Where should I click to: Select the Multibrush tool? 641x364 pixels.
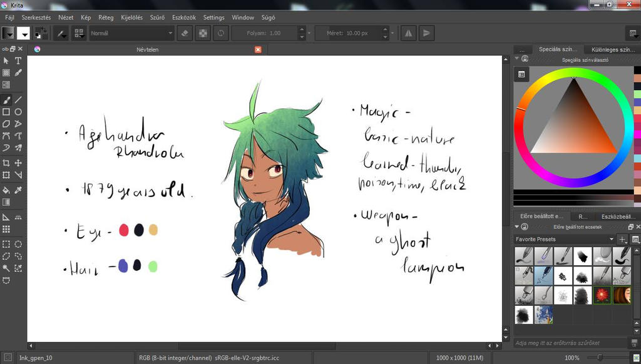click(18, 148)
